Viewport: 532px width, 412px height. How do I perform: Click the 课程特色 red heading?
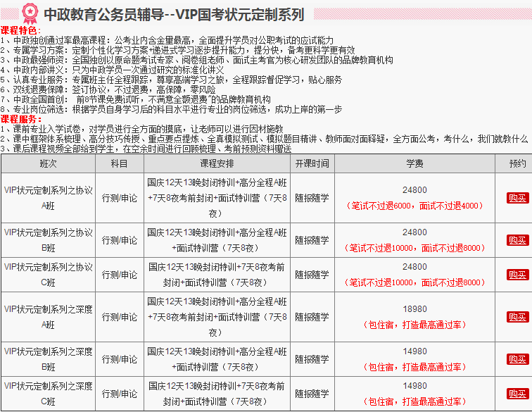pyautogui.click(x=20, y=30)
